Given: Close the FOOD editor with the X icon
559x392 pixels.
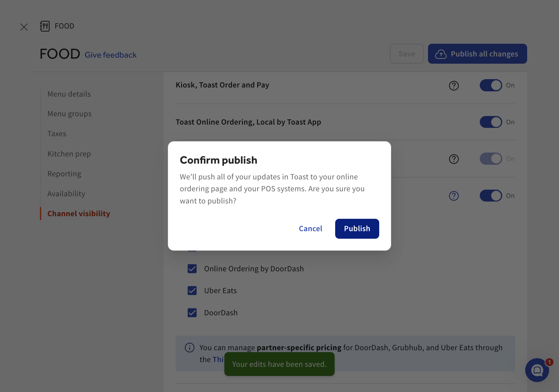Looking at the screenshot, I should [x=24, y=27].
